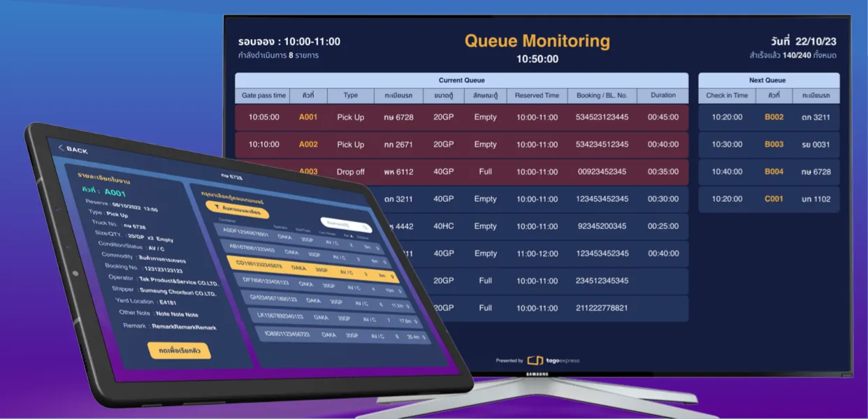
Task: Click duration 00:25:00 cell
Action: 663,226
